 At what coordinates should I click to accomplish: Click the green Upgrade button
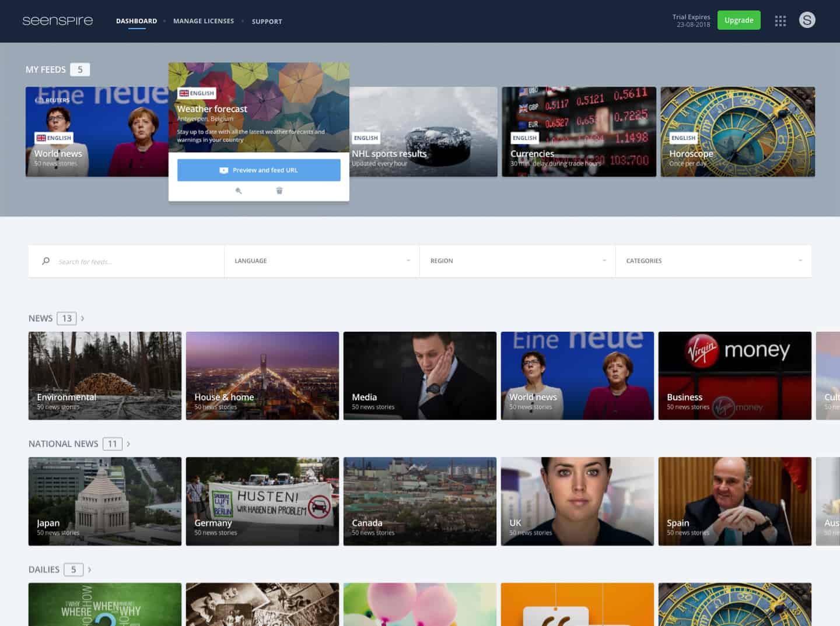[x=738, y=20]
